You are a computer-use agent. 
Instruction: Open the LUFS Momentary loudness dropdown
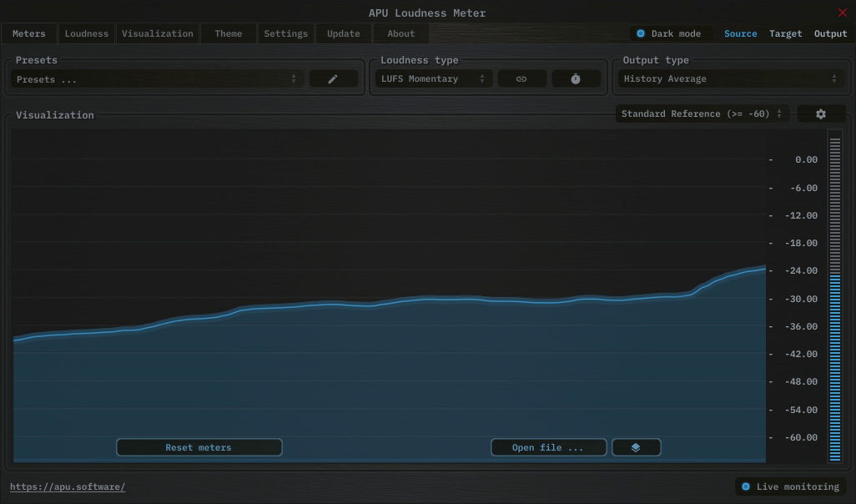[433, 79]
